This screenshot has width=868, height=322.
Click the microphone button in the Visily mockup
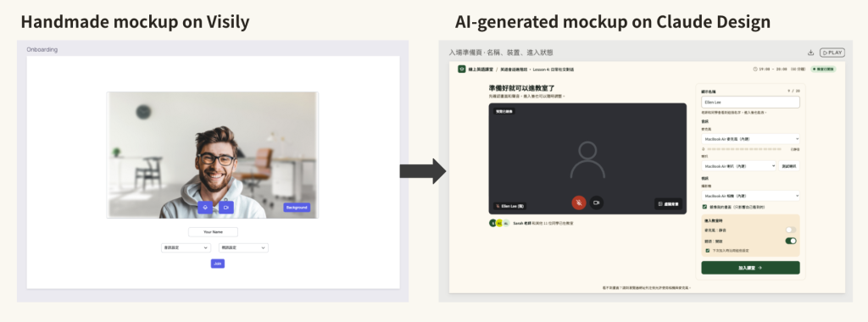[205, 208]
